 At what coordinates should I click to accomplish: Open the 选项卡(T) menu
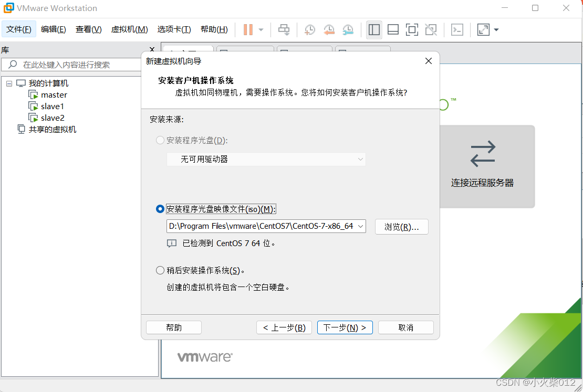point(174,29)
